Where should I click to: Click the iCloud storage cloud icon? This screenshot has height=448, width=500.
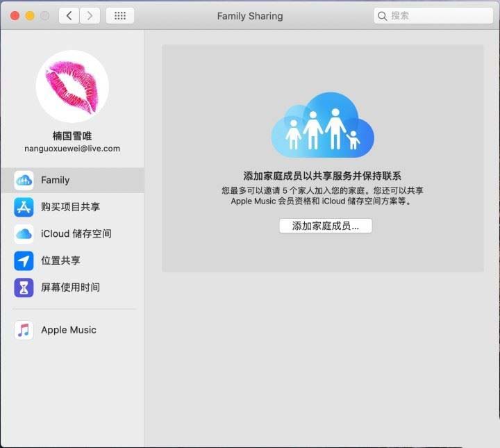pyautogui.click(x=24, y=234)
